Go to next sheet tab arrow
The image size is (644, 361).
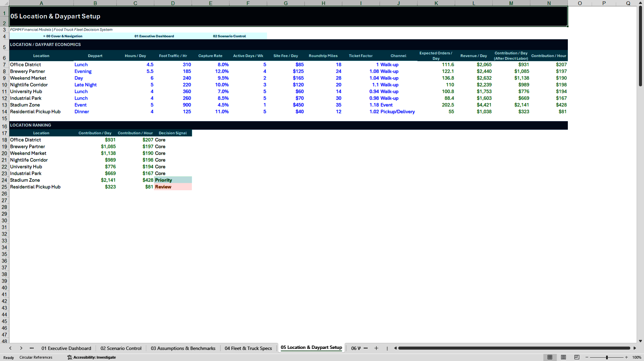[21, 348]
